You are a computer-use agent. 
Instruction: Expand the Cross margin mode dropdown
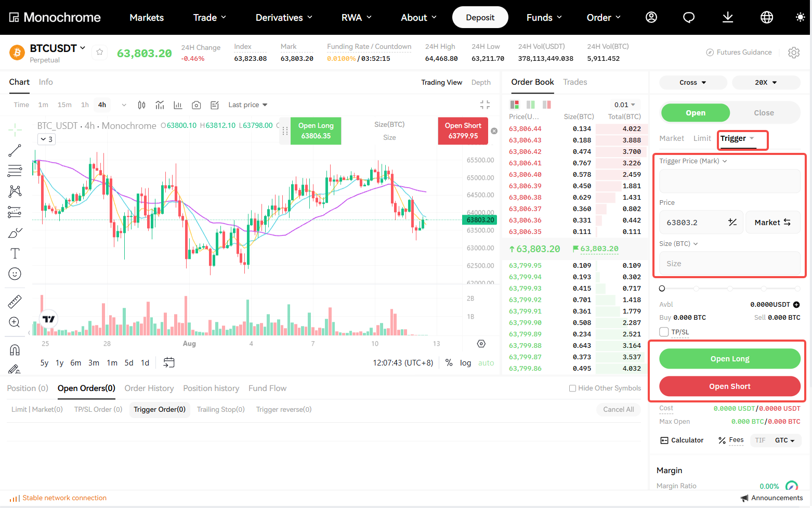point(693,83)
